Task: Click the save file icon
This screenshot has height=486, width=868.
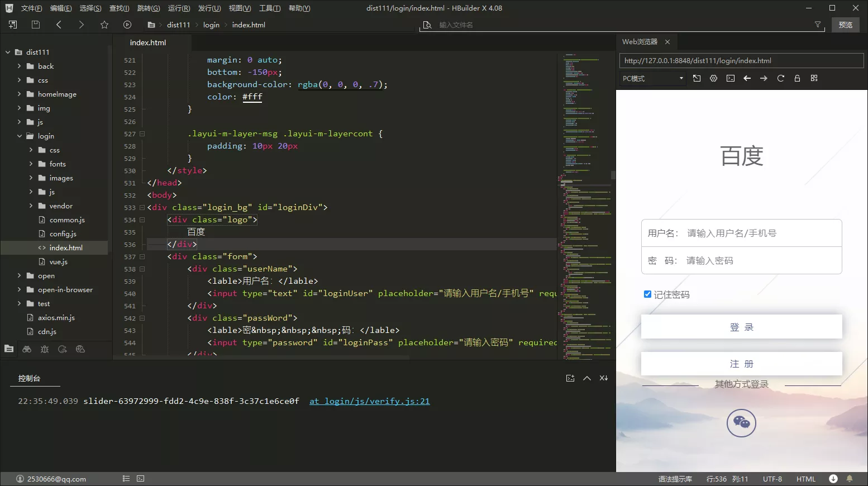Action: (x=36, y=25)
